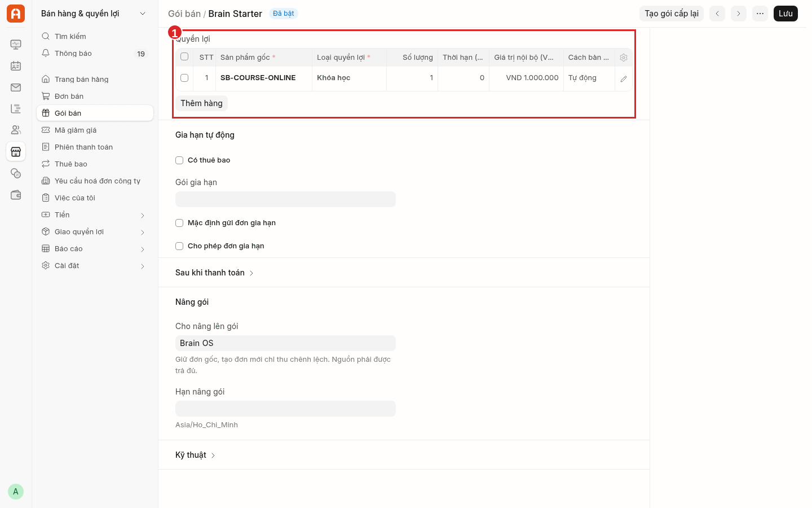This screenshot has width=812, height=508.
Task: Go to previous record arrow
Action: (x=717, y=14)
